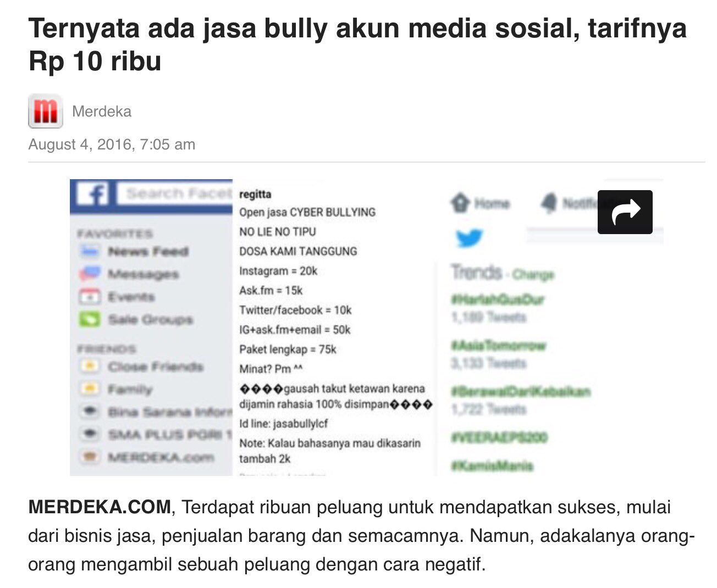Tap the Close Friends star icon
717x588 pixels.
90,366
